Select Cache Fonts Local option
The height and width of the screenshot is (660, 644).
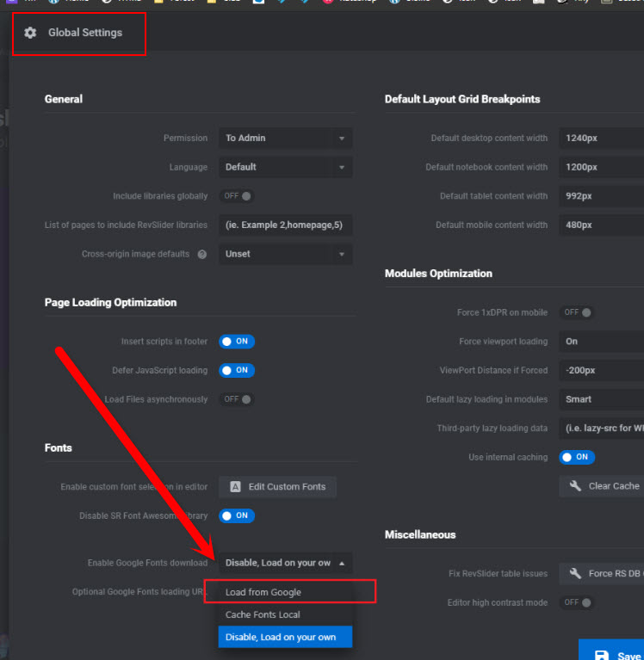[x=286, y=614]
